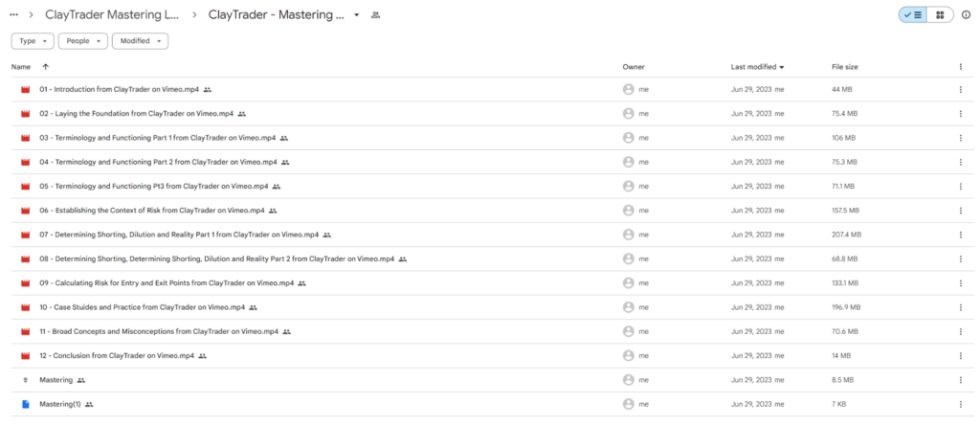The width and height of the screenshot is (980, 426).
Task: Navigate to ClayTrader Mastering L... parent folder breadcrumb
Action: pos(110,15)
